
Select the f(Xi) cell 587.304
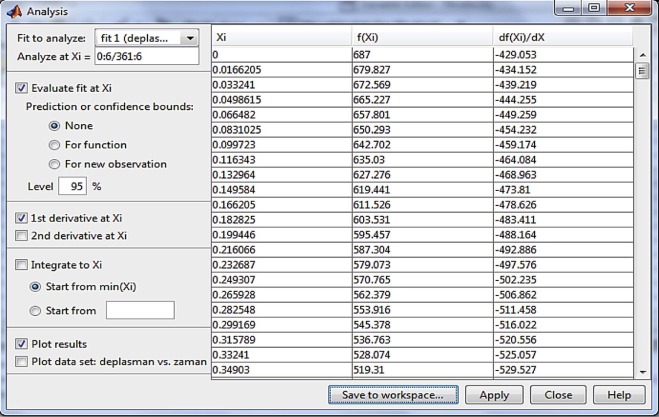[x=422, y=250]
